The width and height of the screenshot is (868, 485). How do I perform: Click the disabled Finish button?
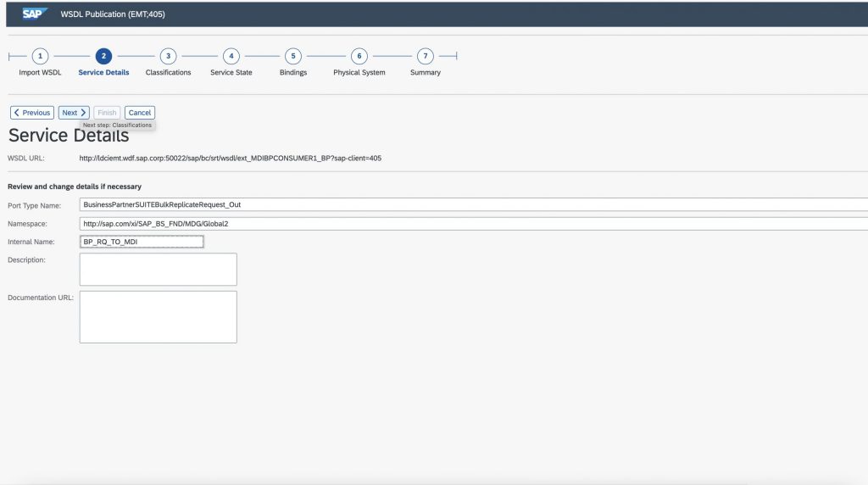(x=107, y=113)
